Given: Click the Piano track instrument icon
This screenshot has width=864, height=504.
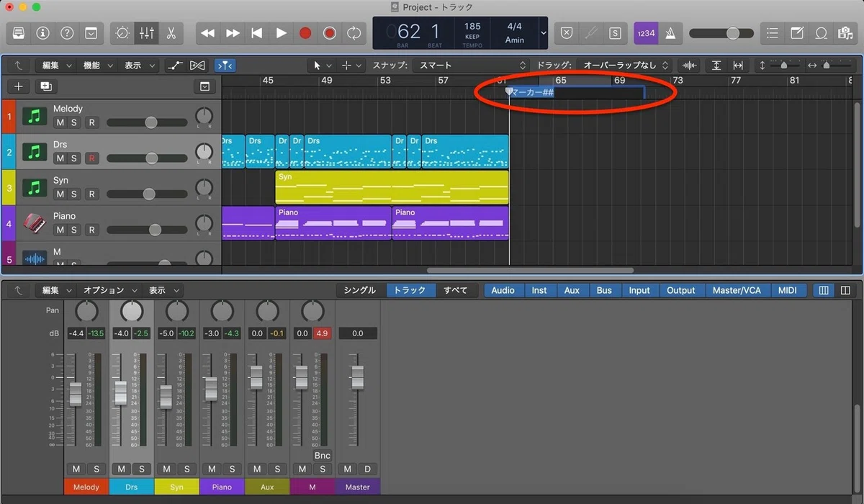Looking at the screenshot, I should (x=34, y=223).
